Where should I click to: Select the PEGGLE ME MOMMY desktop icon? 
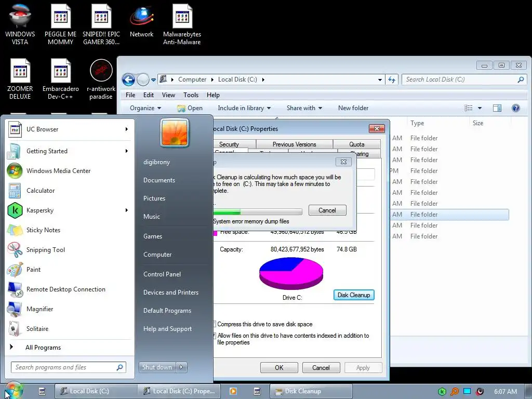(60, 24)
